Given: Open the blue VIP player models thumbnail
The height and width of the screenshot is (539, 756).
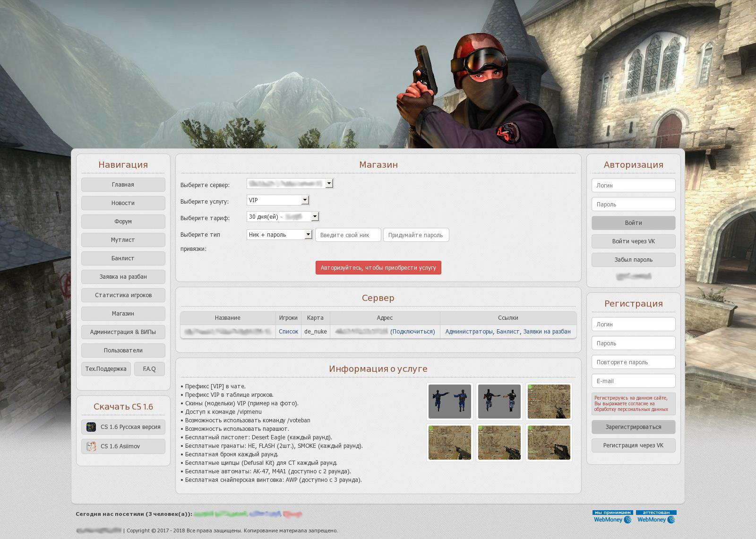Looking at the screenshot, I should [450, 402].
